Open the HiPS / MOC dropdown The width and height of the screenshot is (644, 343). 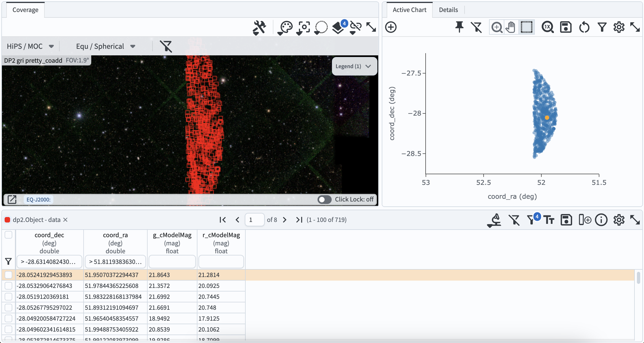(30, 46)
